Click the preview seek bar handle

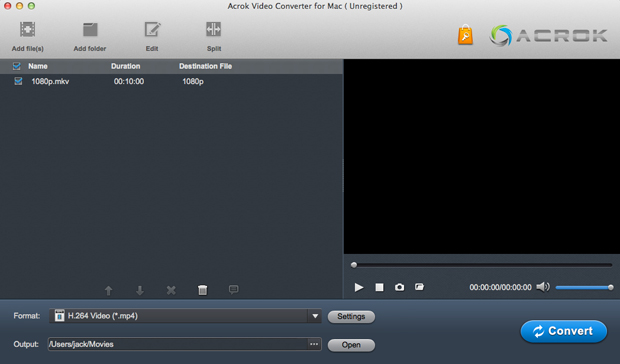pyautogui.click(x=354, y=265)
